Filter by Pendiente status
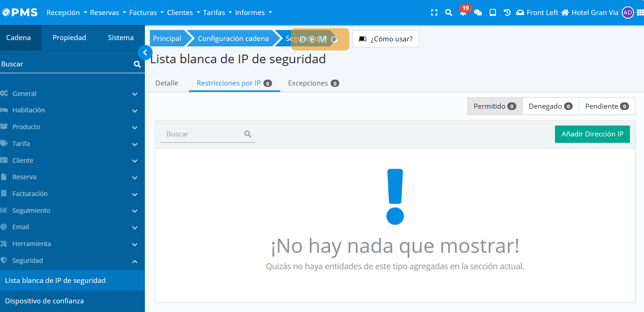Viewport: 644px width, 312px height. tap(607, 106)
